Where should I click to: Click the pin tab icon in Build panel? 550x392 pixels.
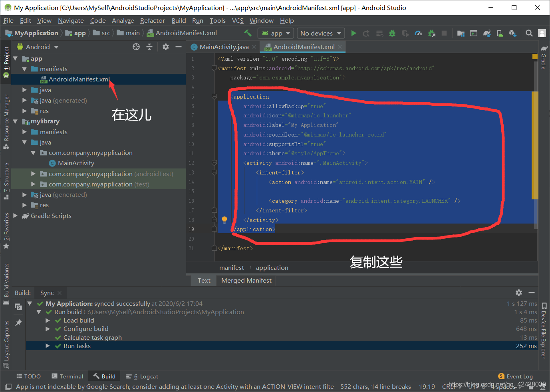(18, 323)
